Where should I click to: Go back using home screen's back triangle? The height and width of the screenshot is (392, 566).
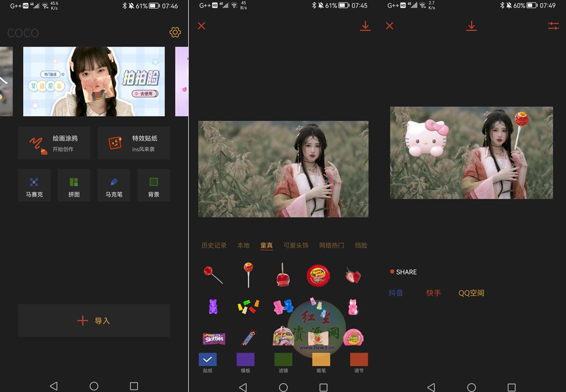point(54,386)
